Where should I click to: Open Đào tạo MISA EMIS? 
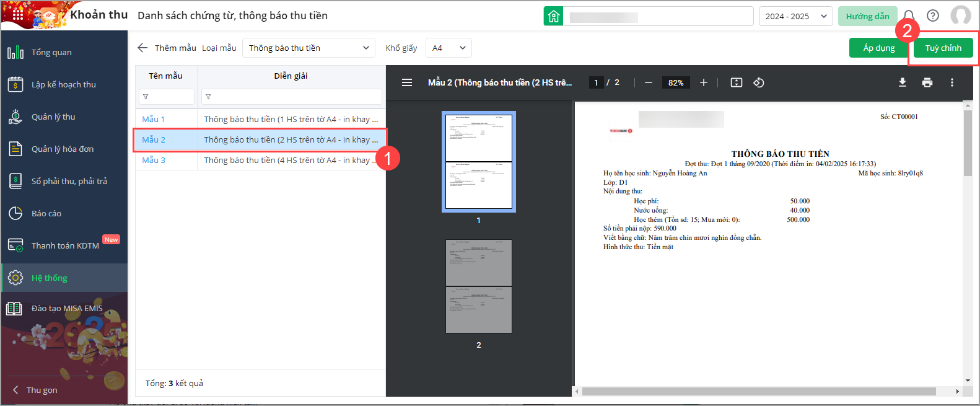pyautogui.click(x=64, y=308)
